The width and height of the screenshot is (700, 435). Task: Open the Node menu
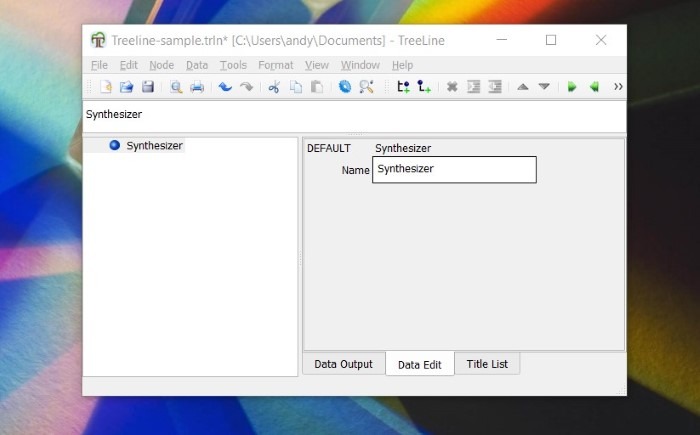click(x=161, y=65)
